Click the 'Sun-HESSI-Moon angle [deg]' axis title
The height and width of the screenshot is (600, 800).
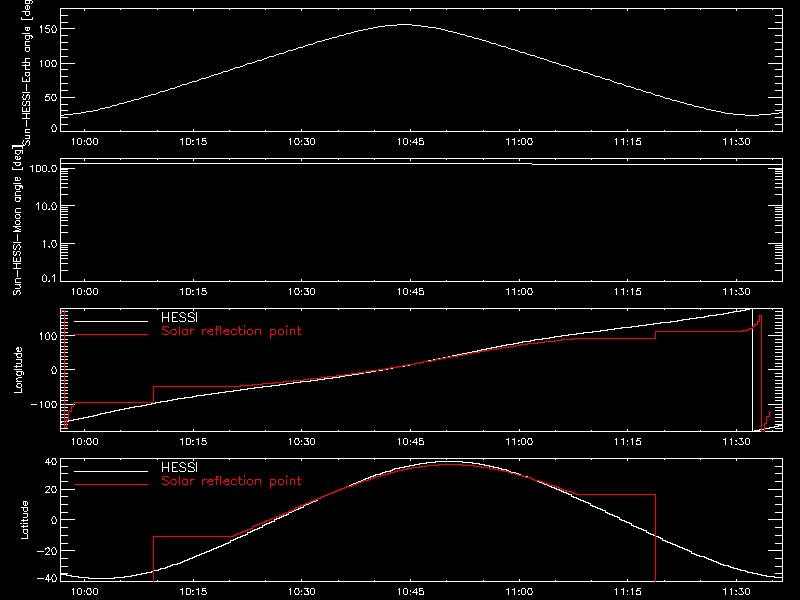(17, 220)
